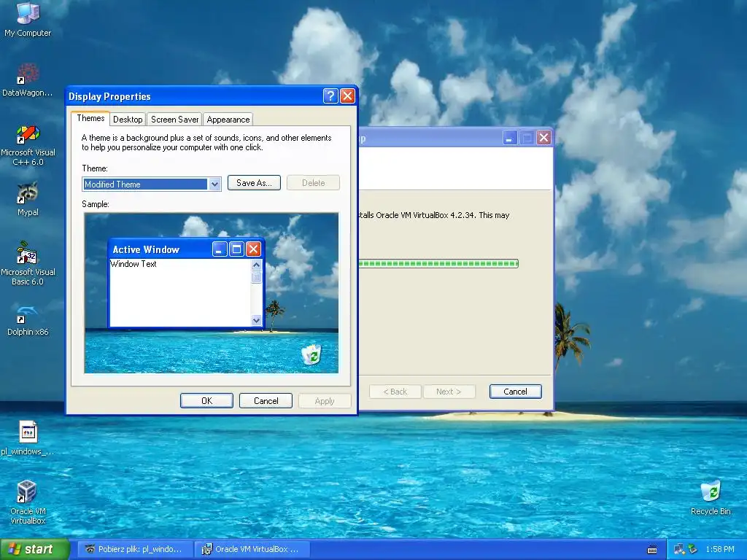Select the Oracle VM VirtualBox desktop shortcut

[28, 502]
